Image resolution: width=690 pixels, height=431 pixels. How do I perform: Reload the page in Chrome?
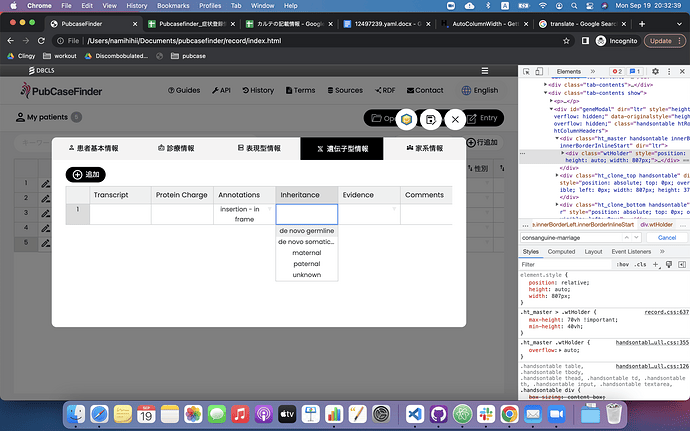[x=41, y=41]
